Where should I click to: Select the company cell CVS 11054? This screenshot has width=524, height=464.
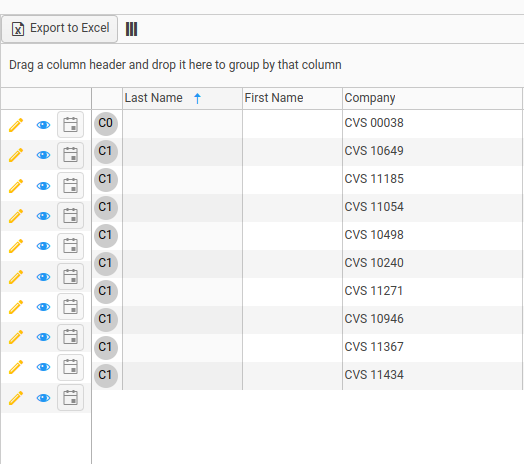(432, 208)
